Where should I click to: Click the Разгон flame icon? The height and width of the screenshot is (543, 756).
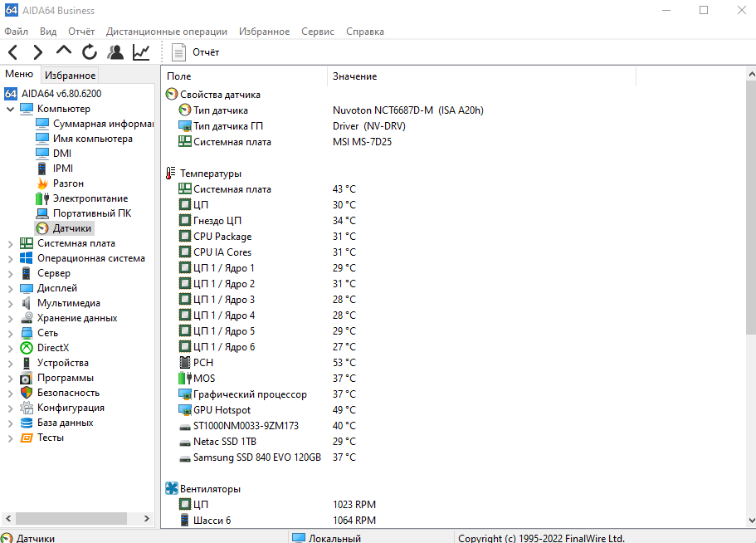[x=42, y=183]
